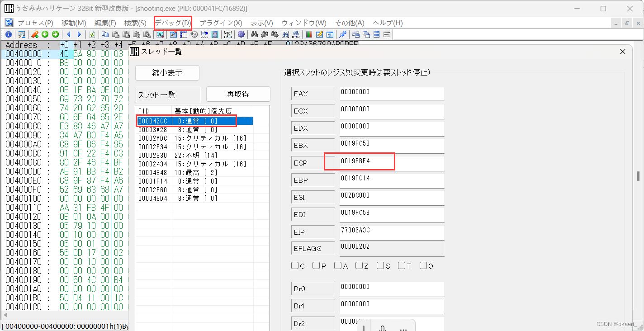Open the ウィンドウ(W) menu
Image resolution: width=644 pixels, height=331 pixels.
[x=304, y=23]
